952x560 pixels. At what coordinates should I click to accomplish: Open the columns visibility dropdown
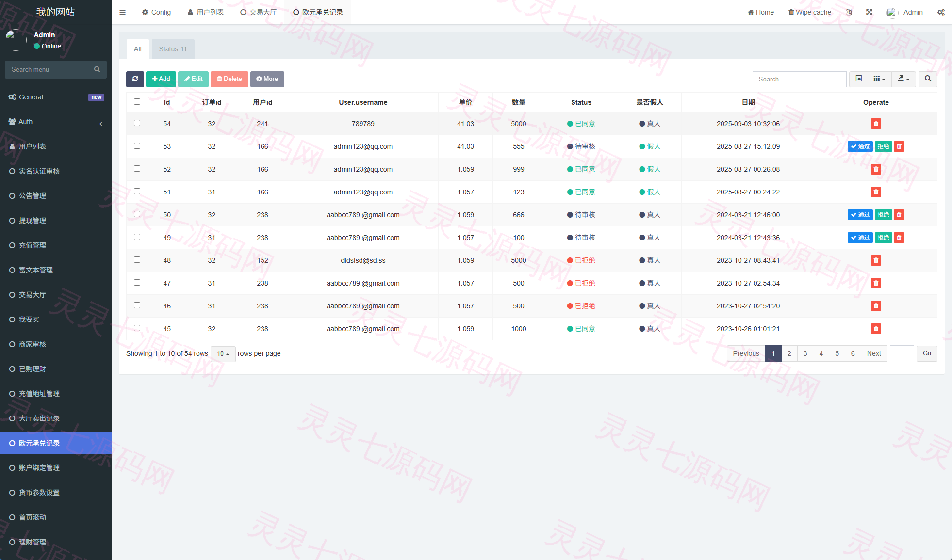(x=879, y=79)
